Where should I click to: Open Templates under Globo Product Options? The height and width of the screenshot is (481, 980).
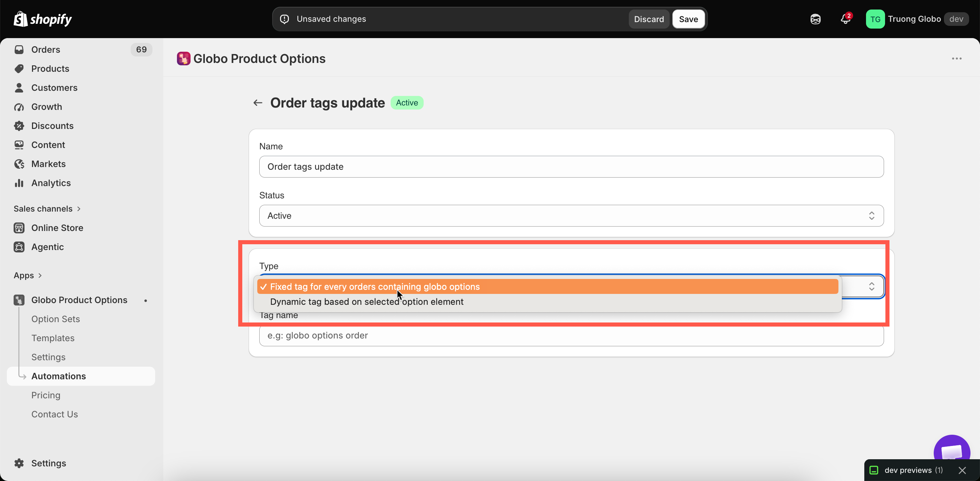tap(53, 338)
